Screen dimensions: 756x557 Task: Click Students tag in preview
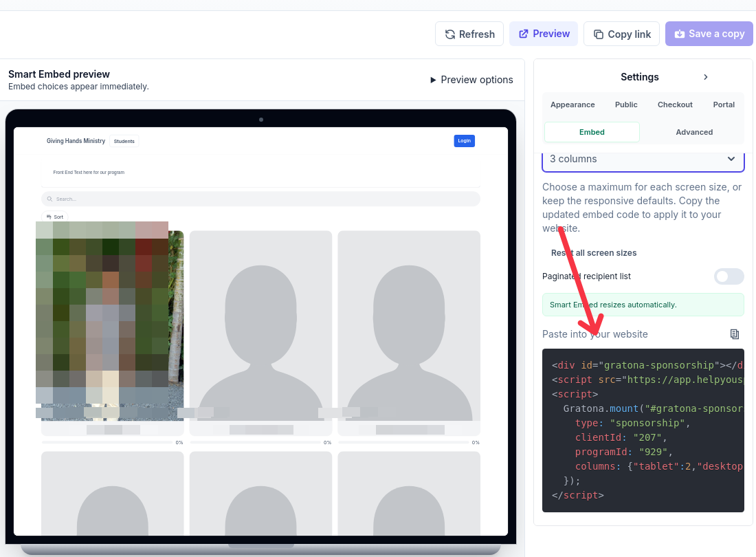click(x=124, y=141)
